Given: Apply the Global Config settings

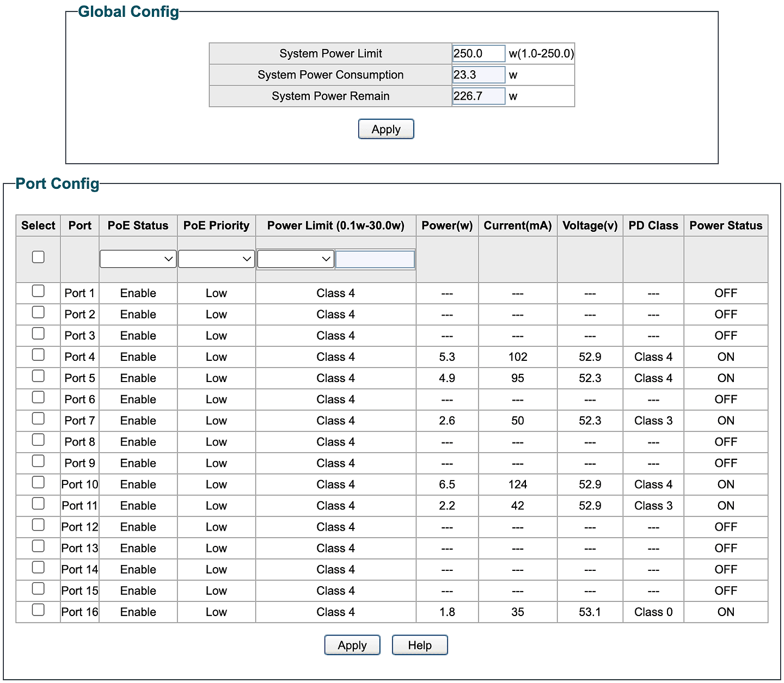Looking at the screenshot, I should coord(386,129).
